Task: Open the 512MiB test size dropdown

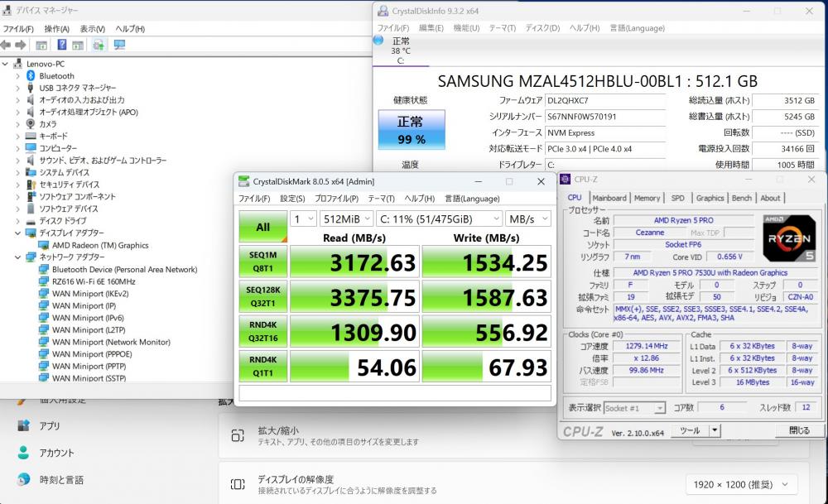Action: tap(346, 219)
